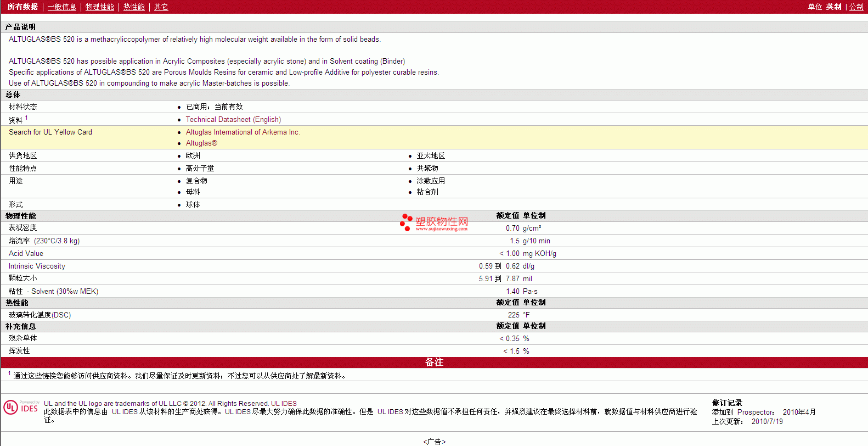Go to the 热性能 tab in top bar
The width and height of the screenshot is (868, 446).
click(x=134, y=7)
